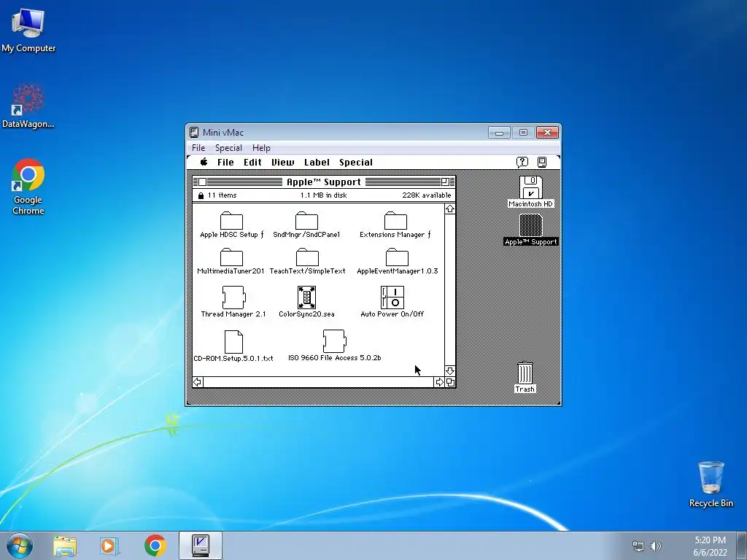This screenshot has width=747, height=560.
Task: Select the Recycle Bin on Windows desktop
Action: tap(711, 484)
